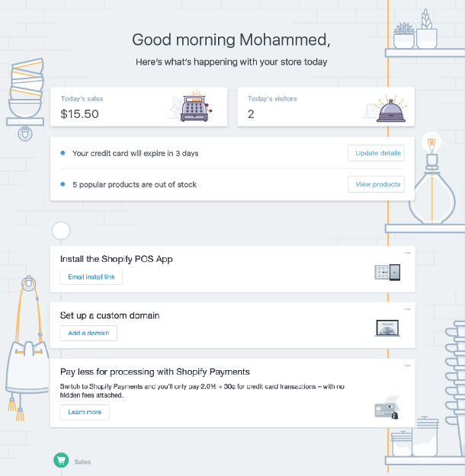The height and width of the screenshot is (476, 465).
Task: Click Learn more about Shopify Payments
Action: (85, 412)
